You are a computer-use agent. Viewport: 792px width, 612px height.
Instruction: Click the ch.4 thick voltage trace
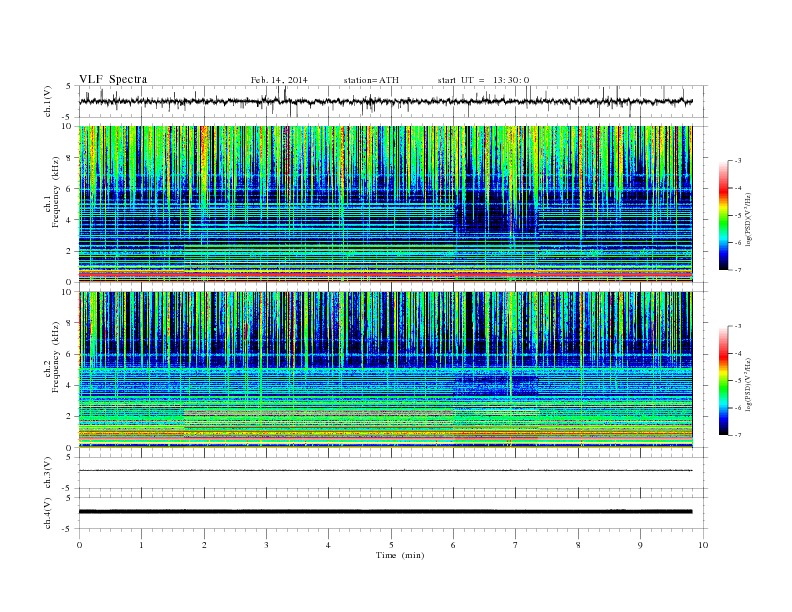(385, 512)
